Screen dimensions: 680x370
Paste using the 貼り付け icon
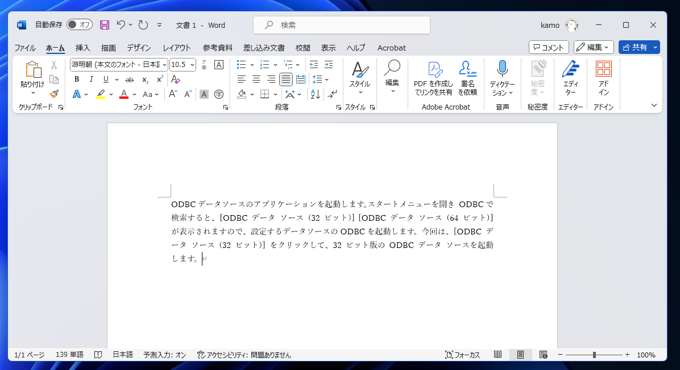click(33, 69)
